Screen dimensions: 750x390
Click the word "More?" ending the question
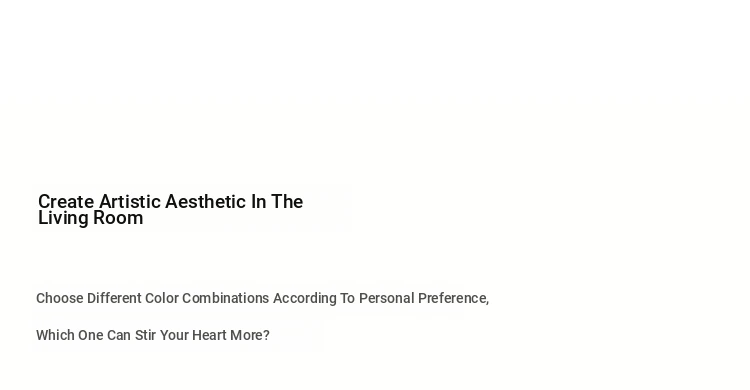pyautogui.click(x=250, y=335)
